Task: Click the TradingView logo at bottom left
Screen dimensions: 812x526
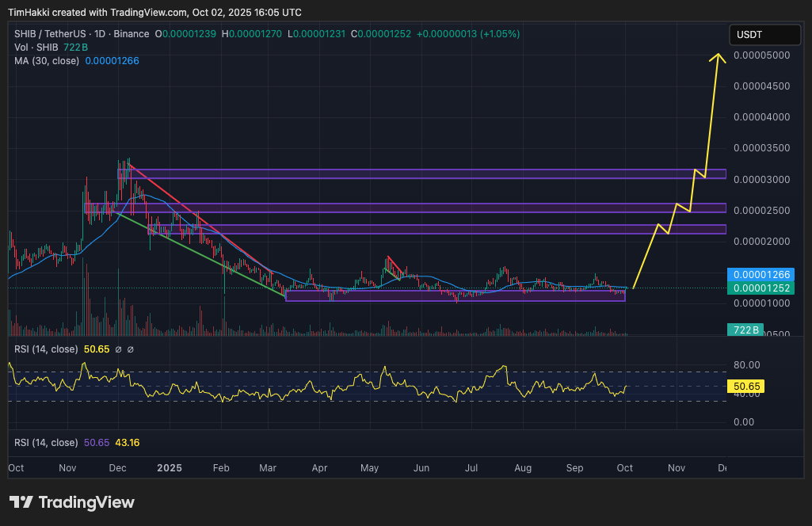Action: tap(72, 502)
